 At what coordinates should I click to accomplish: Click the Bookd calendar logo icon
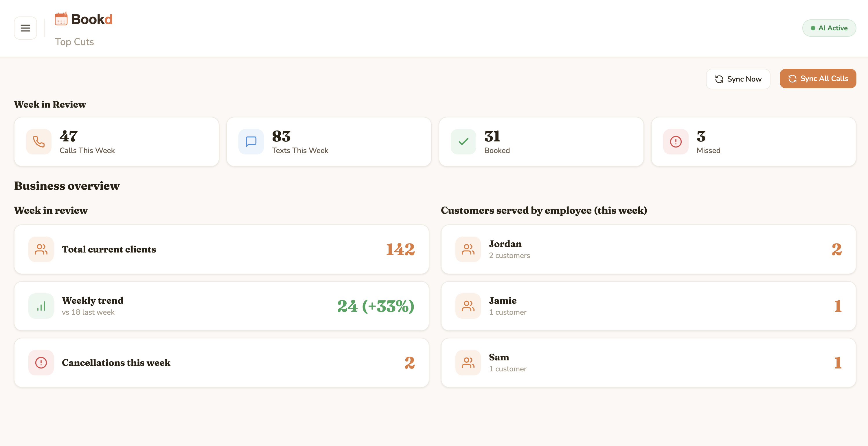(61, 19)
